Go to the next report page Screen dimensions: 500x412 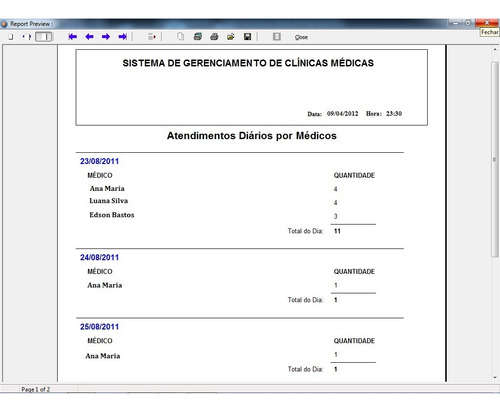tap(106, 37)
